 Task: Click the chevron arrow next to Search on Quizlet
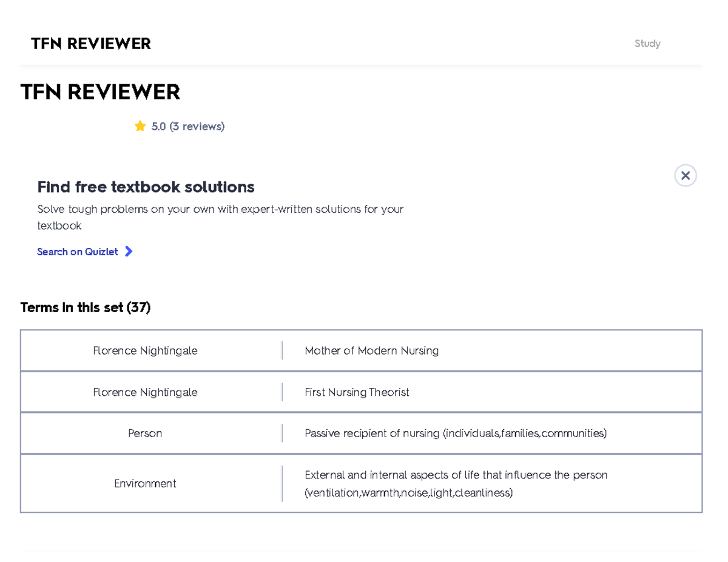(x=129, y=251)
